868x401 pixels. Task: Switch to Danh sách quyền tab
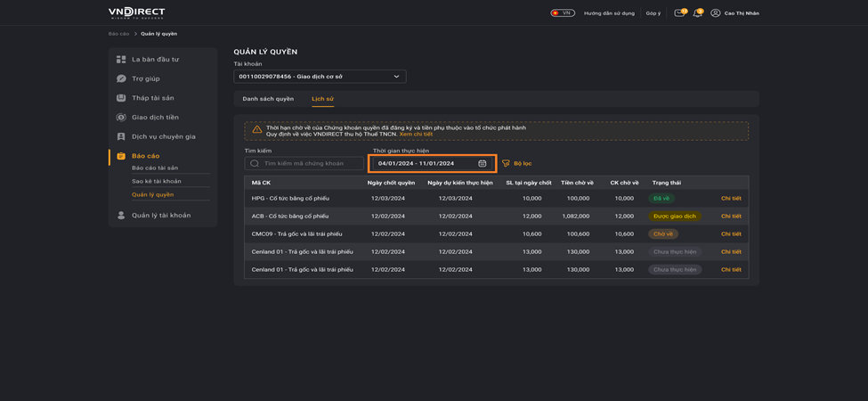(x=268, y=99)
